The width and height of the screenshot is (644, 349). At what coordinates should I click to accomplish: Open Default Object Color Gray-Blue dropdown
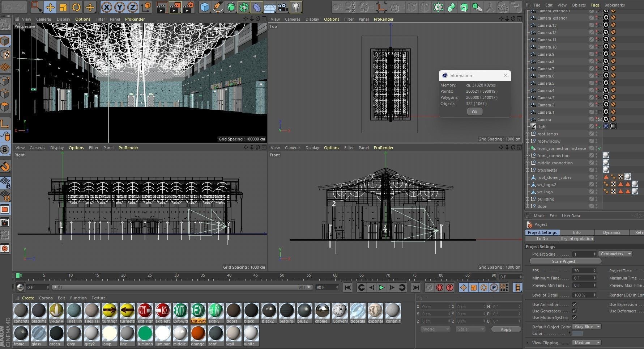click(x=587, y=327)
